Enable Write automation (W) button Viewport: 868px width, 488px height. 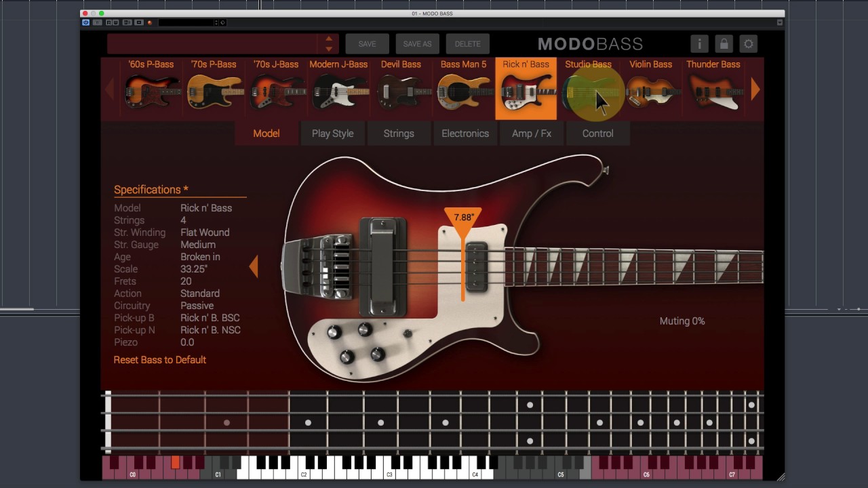[x=116, y=22]
